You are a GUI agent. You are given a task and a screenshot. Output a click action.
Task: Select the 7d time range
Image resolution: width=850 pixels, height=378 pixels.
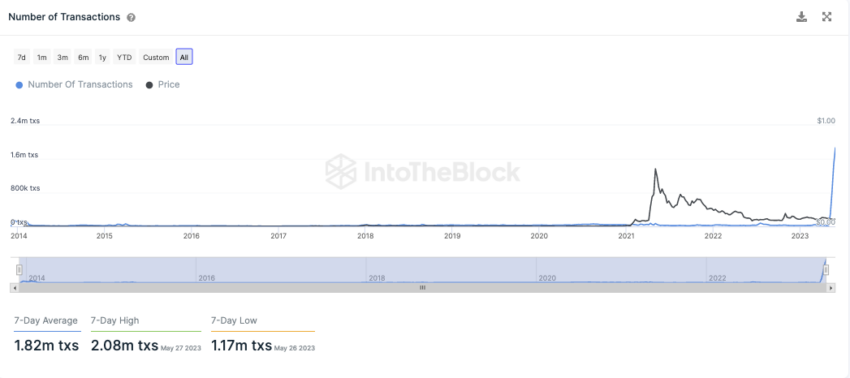pyautogui.click(x=22, y=57)
